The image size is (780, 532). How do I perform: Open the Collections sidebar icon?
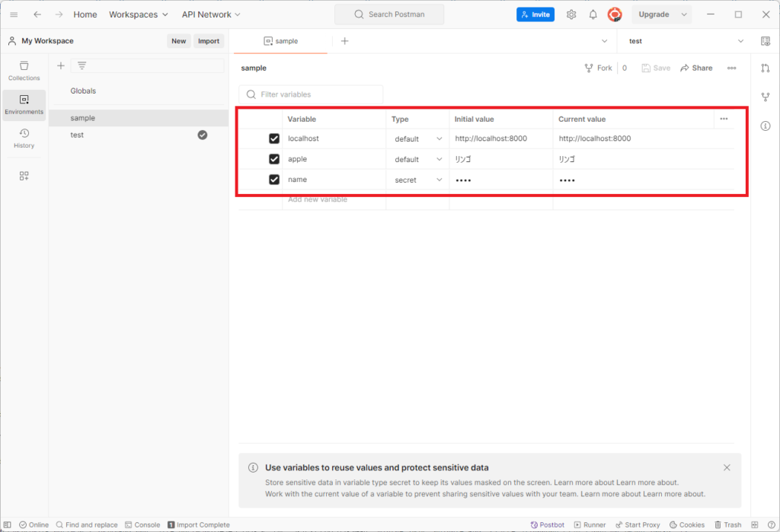(24, 71)
